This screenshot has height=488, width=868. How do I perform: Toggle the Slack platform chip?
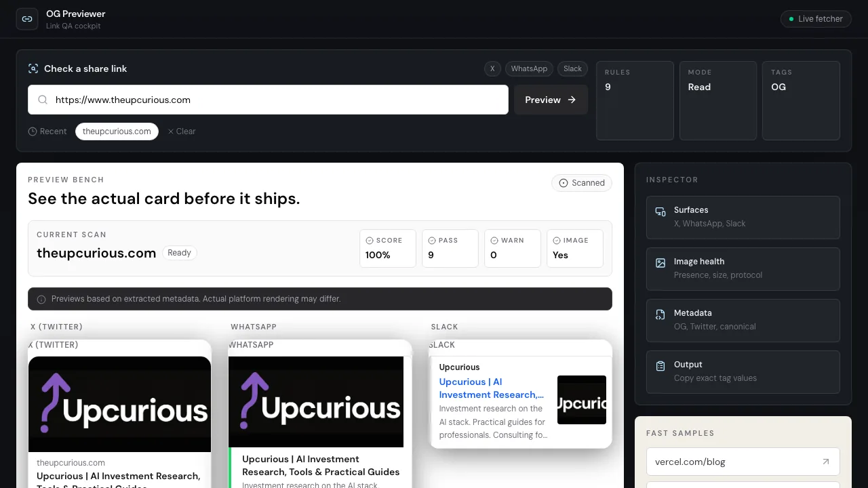point(572,68)
